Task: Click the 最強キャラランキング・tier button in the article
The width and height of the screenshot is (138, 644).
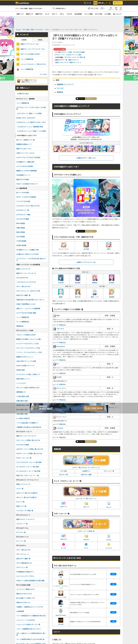Action: pyautogui.click(x=86, y=262)
